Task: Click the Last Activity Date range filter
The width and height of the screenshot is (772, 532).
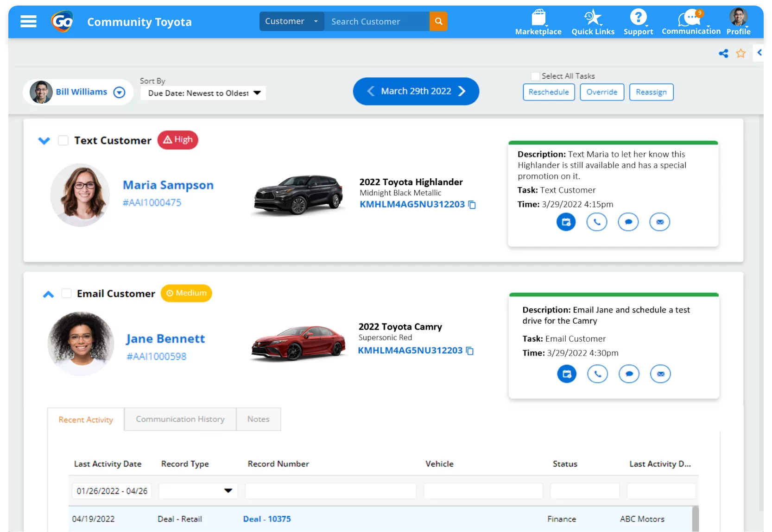Action: point(112,491)
